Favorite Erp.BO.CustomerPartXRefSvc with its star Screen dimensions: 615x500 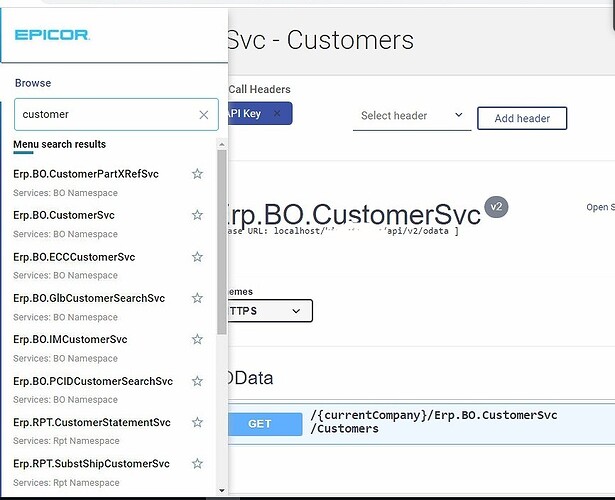(x=197, y=174)
